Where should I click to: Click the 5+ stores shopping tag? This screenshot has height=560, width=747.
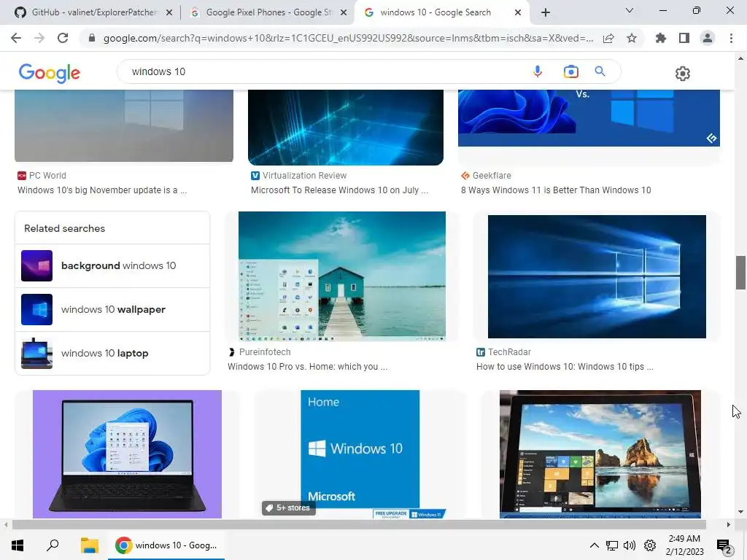coord(288,508)
